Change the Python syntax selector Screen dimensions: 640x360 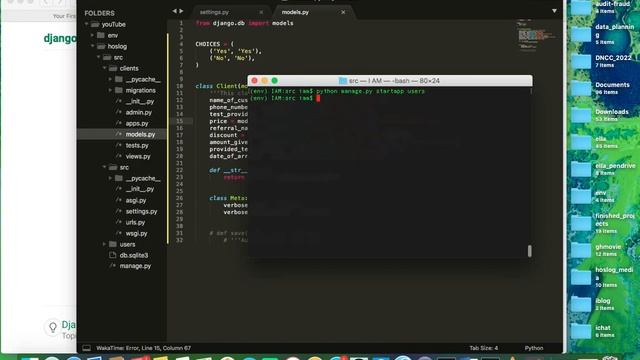point(534,348)
